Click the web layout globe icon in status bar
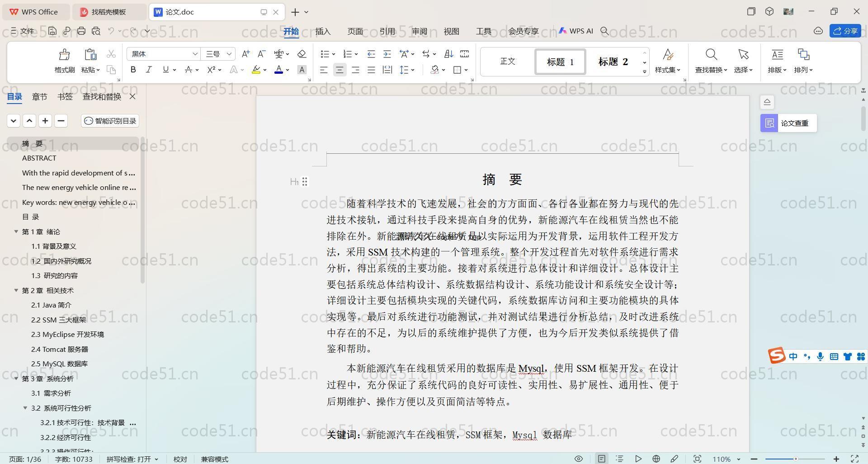 tap(656, 459)
